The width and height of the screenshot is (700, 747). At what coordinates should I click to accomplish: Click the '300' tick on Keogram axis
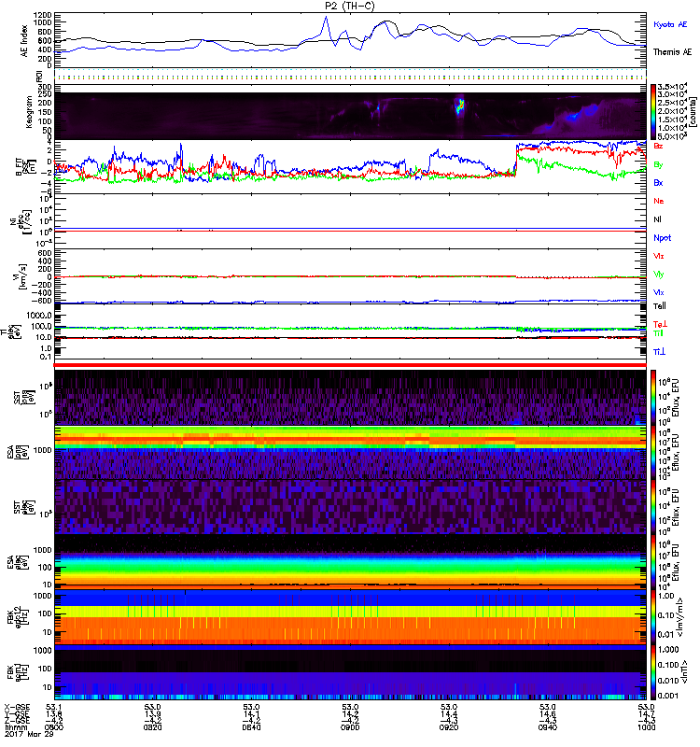pyautogui.click(x=45, y=87)
